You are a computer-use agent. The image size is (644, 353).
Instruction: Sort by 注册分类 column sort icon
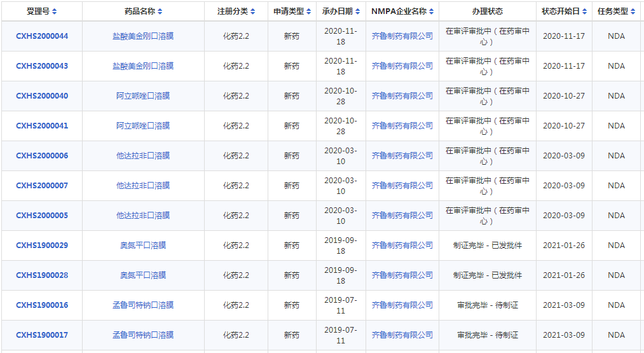pyautogui.click(x=252, y=11)
